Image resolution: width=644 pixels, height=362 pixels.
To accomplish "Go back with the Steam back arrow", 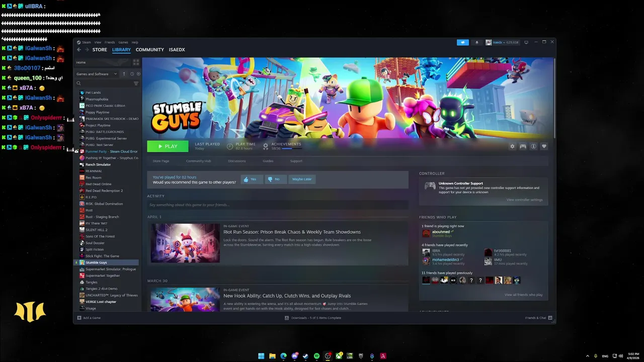I will (79, 50).
